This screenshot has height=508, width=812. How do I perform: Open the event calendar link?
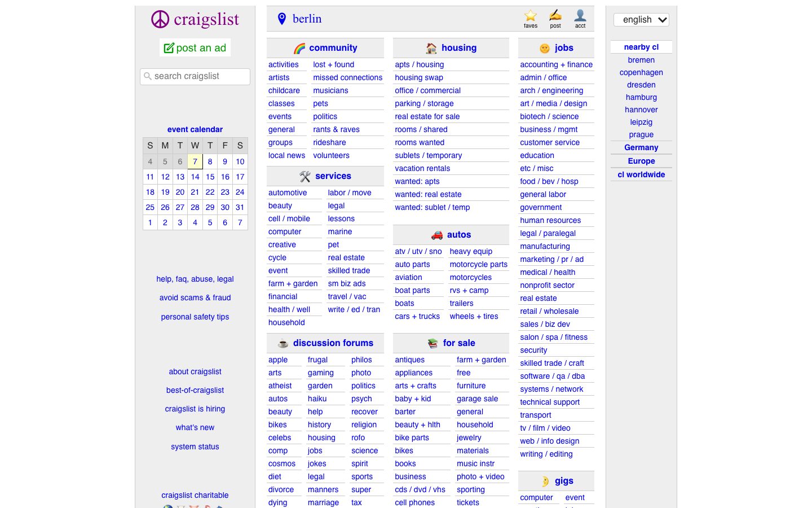[x=195, y=130]
